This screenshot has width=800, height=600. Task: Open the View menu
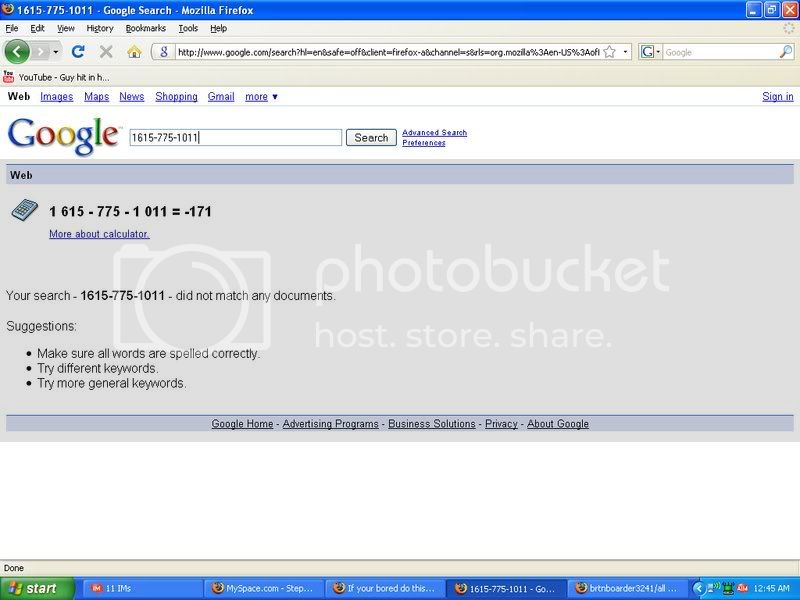pos(65,29)
